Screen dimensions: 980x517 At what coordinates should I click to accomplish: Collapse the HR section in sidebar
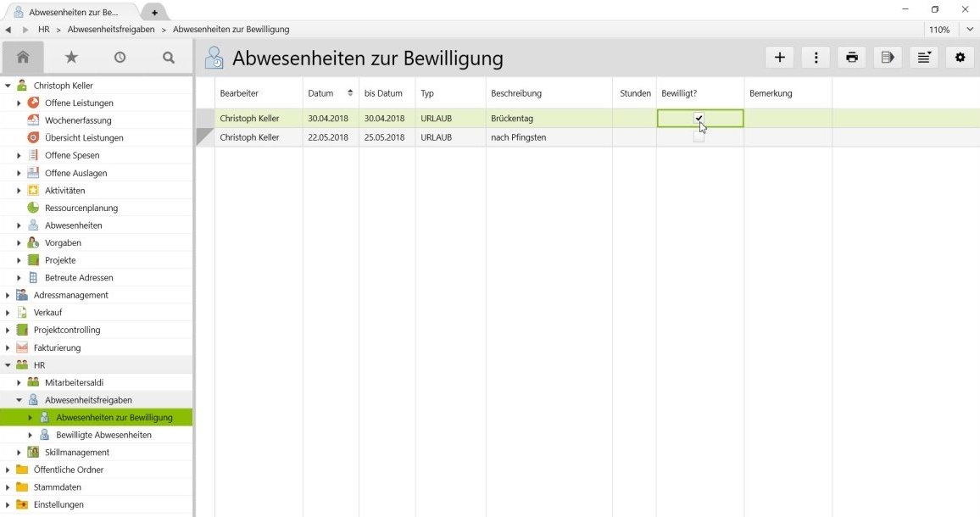pos(8,364)
